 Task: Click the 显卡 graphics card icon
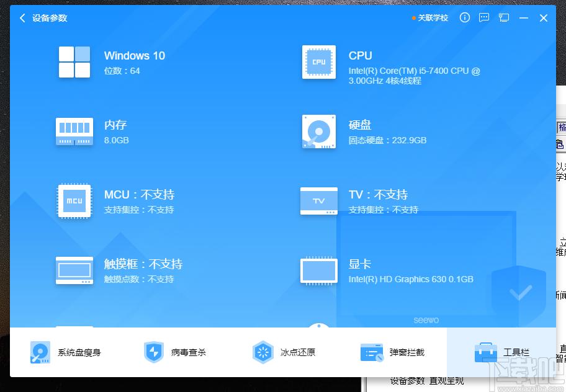coord(319,270)
